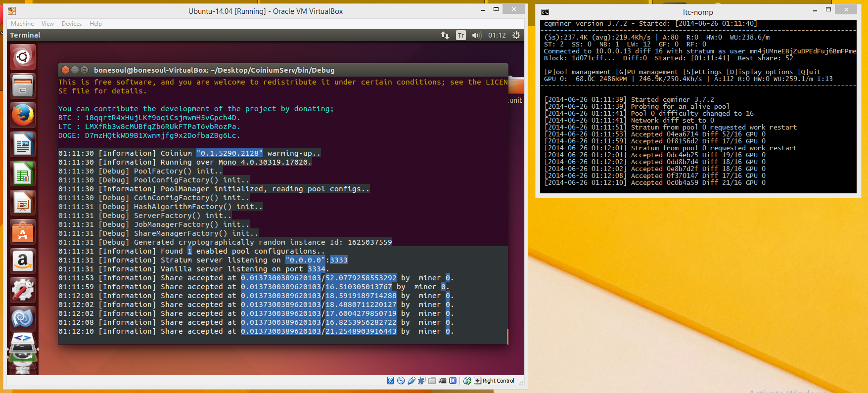Click share accepted line at 01:11:53
The width and height of the screenshot is (868, 393).
coord(256,278)
